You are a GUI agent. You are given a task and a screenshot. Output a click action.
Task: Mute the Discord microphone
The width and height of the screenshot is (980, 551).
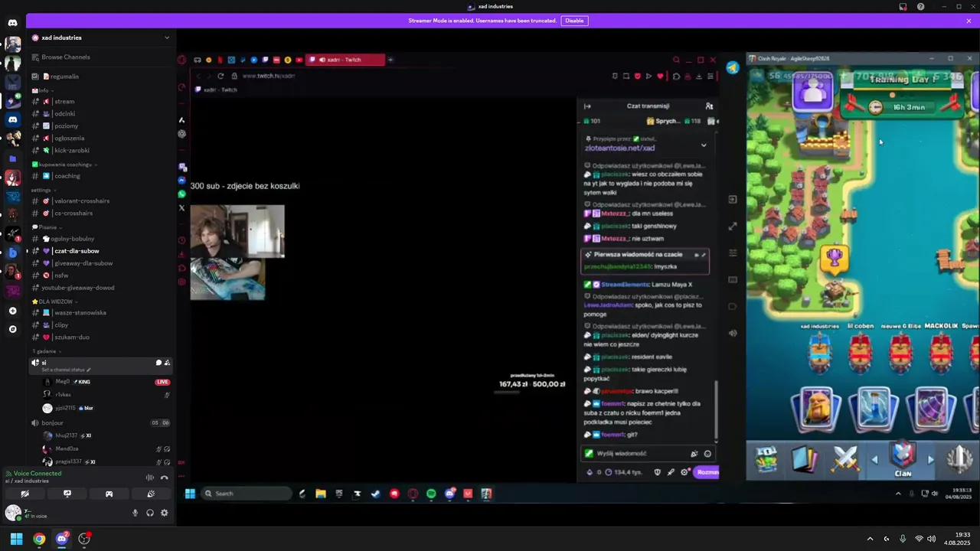click(136, 513)
